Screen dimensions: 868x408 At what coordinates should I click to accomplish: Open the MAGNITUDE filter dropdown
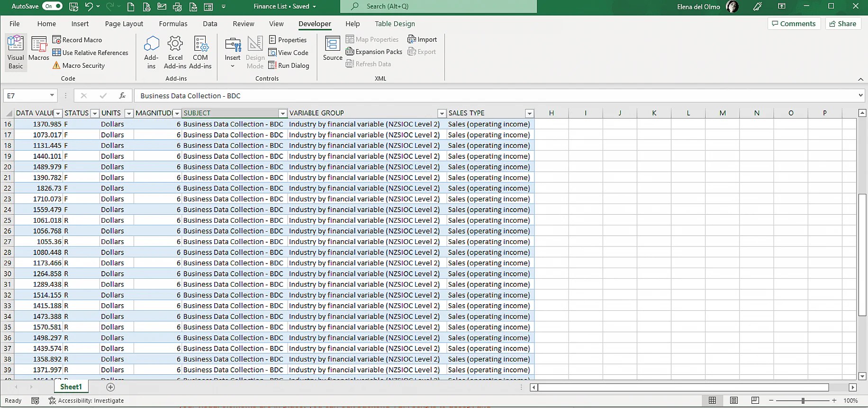177,113
